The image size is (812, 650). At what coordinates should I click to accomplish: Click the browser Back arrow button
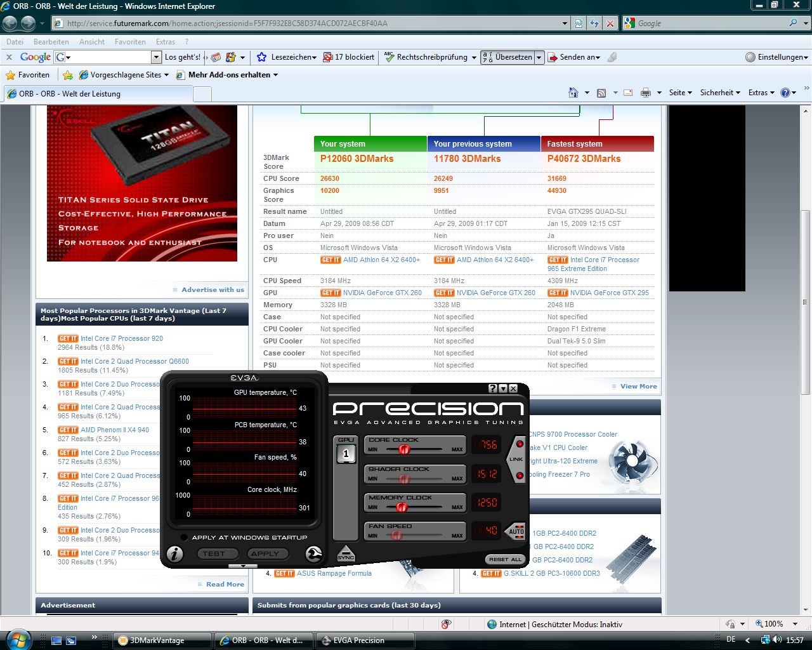(x=10, y=23)
